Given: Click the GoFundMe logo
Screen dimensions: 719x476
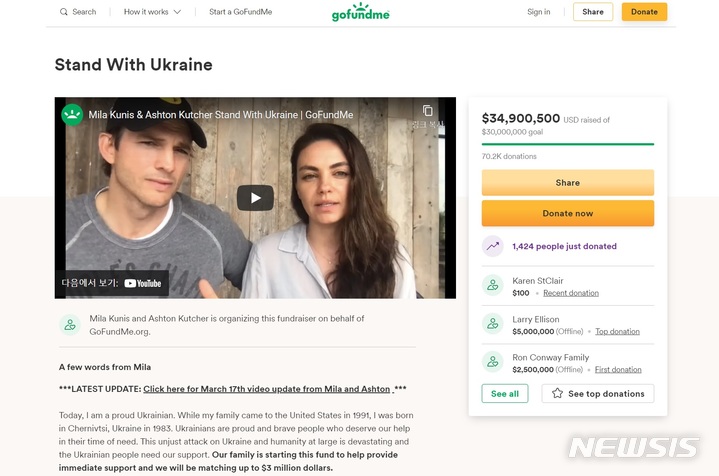Looking at the screenshot, I should [x=360, y=12].
